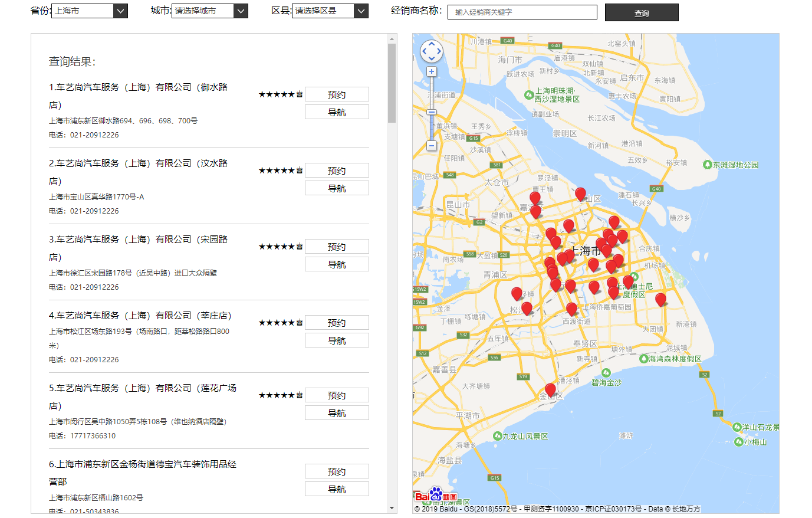This screenshot has width=812, height=518.
Task: Pan the map down with the arrow
Action: [x=432, y=58]
